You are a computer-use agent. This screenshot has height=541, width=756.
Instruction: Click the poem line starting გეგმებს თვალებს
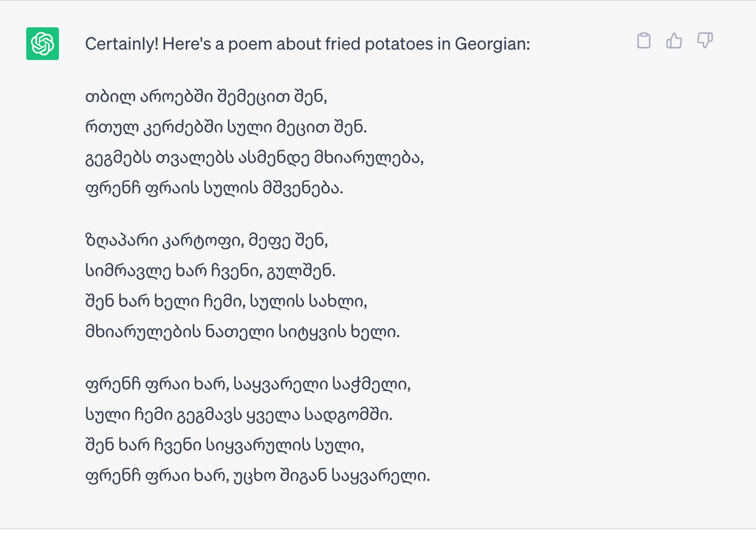[x=254, y=158]
